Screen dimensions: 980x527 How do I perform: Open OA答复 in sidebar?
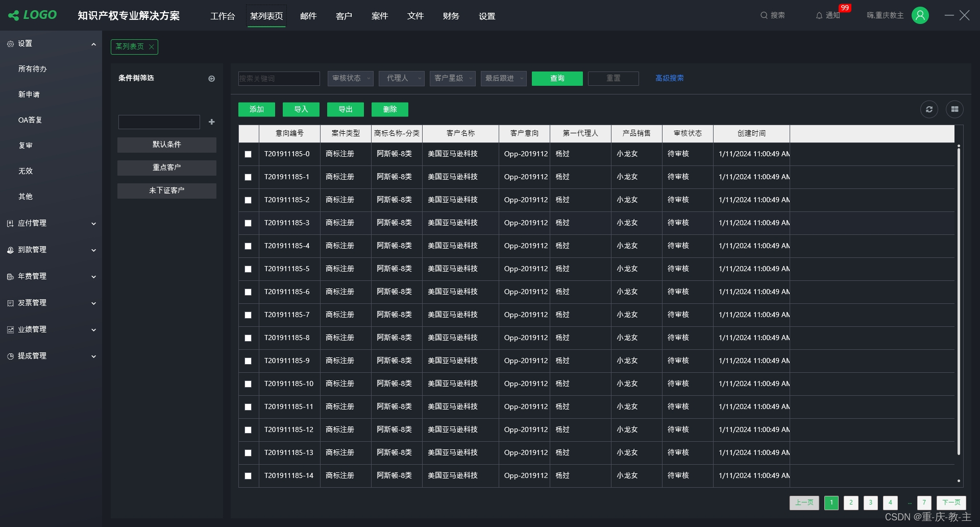30,120
